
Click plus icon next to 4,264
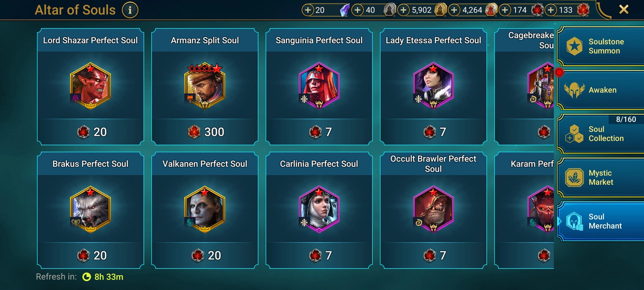point(454,10)
